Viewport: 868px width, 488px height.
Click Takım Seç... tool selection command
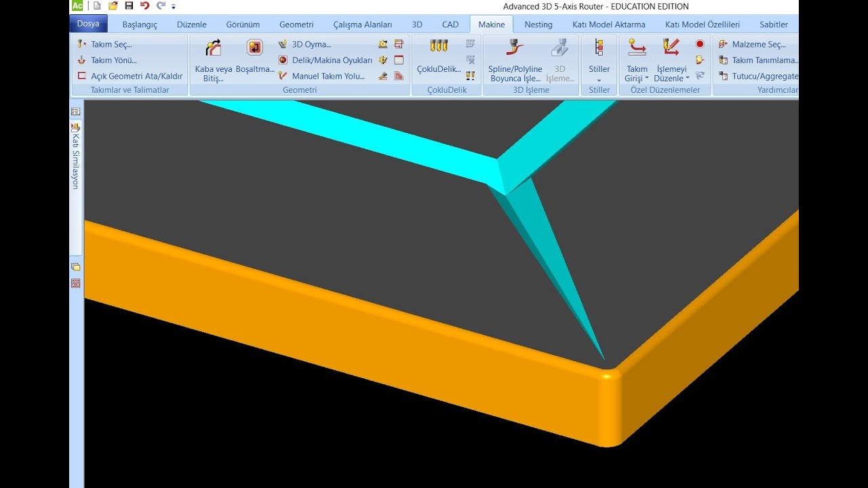[105, 44]
